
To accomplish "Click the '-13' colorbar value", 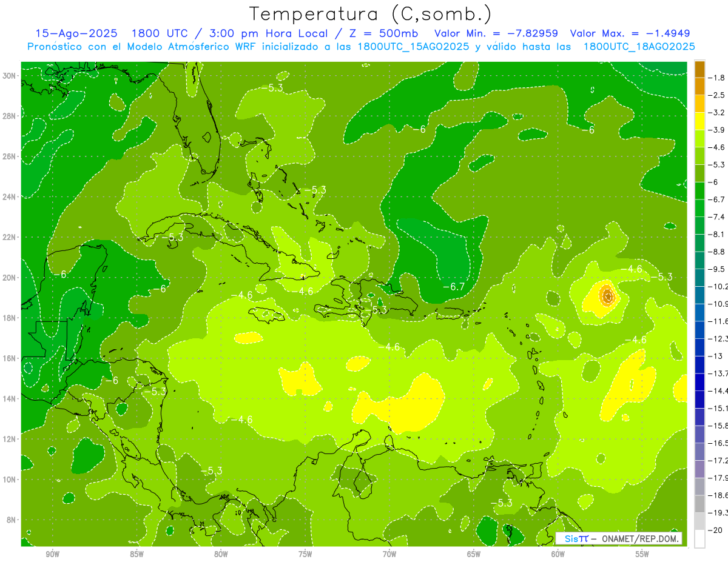I will coord(716,356).
